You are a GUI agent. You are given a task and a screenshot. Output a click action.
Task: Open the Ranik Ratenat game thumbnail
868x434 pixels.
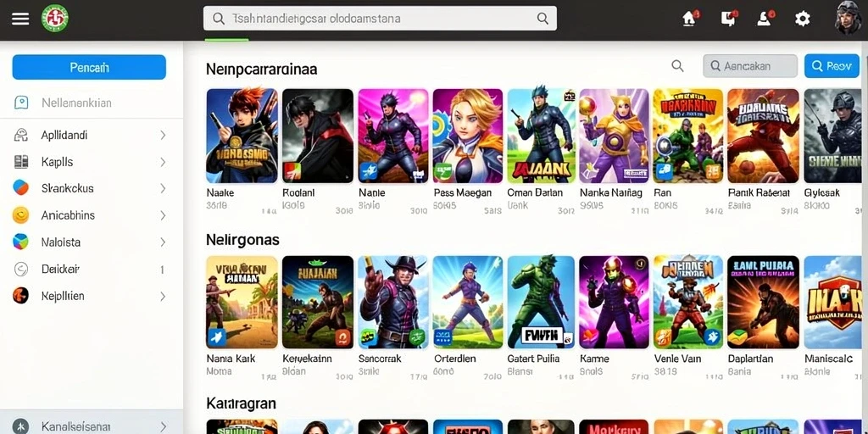pos(764,136)
